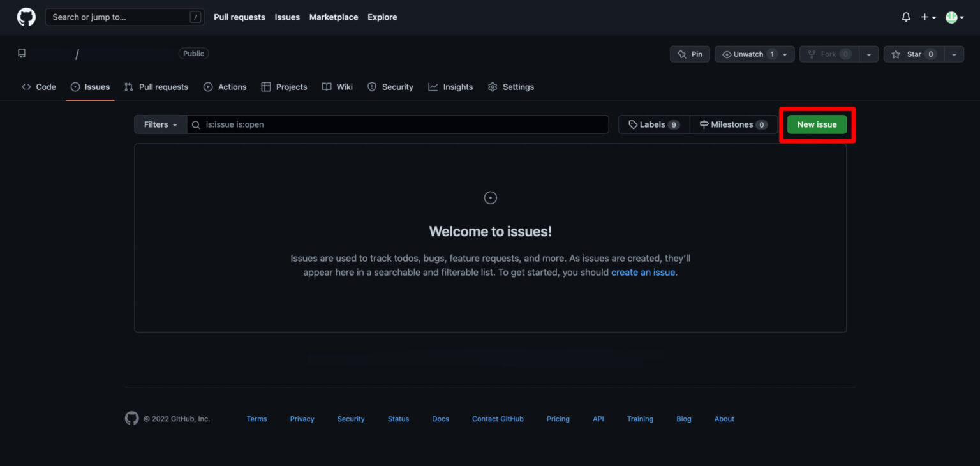Follow the 'create an issue' link
The image size is (980, 466).
click(x=642, y=272)
